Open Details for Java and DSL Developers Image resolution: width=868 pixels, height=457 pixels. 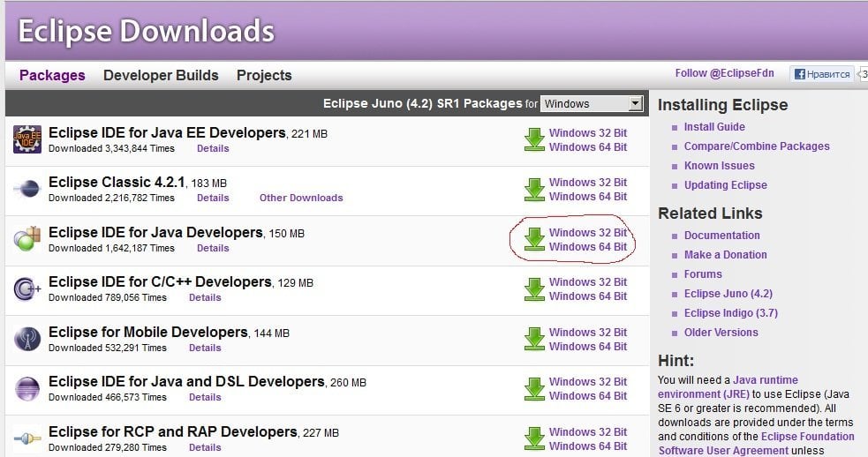(x=205, y=397)
